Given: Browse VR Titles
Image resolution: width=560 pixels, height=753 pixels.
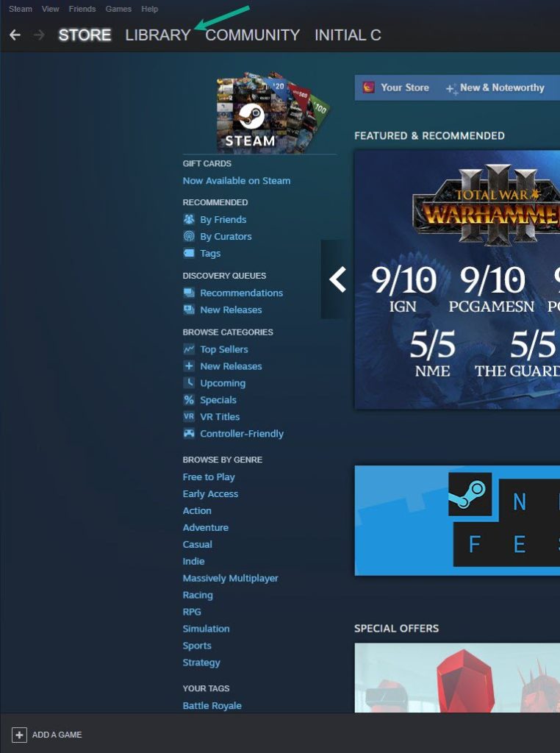Looking at the screenshot, I should [x=220, y=417].
